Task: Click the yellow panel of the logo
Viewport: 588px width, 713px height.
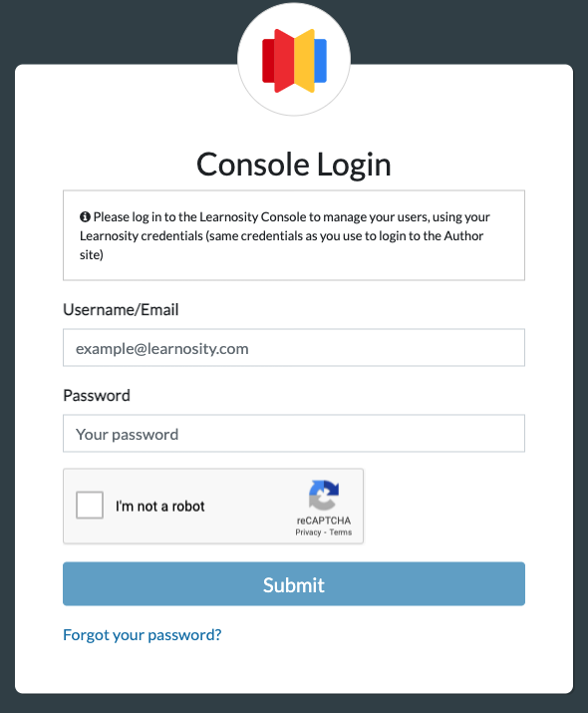Action: tap(304, 61)
